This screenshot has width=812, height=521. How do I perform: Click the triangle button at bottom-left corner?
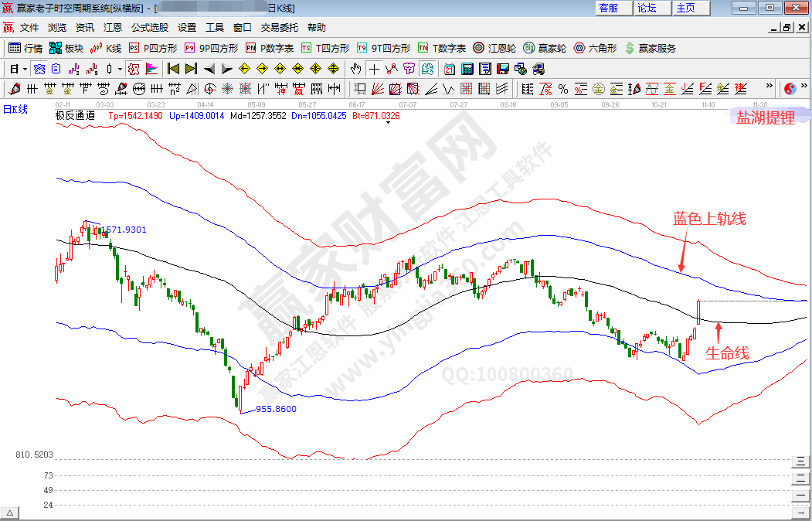tap(10, 513)
